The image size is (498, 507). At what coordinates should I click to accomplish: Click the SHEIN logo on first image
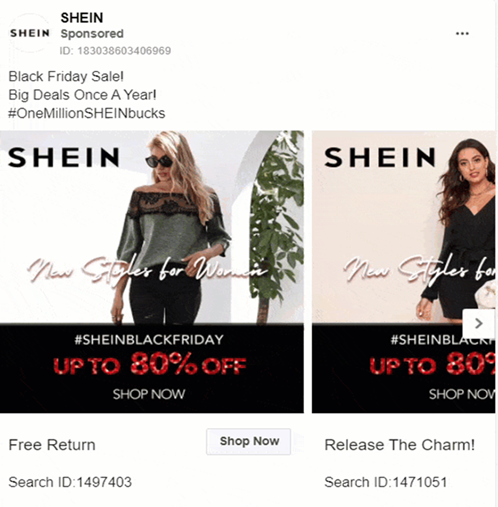coord(64,157)
